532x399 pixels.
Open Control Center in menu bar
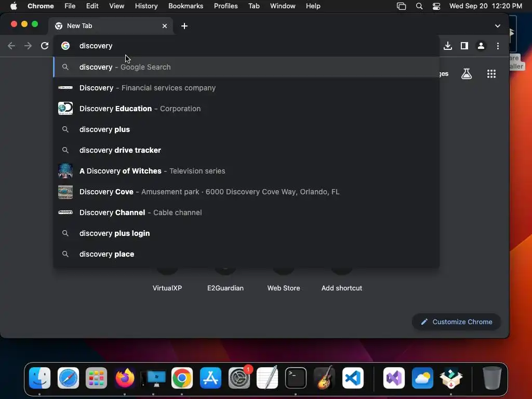[436, 6]
